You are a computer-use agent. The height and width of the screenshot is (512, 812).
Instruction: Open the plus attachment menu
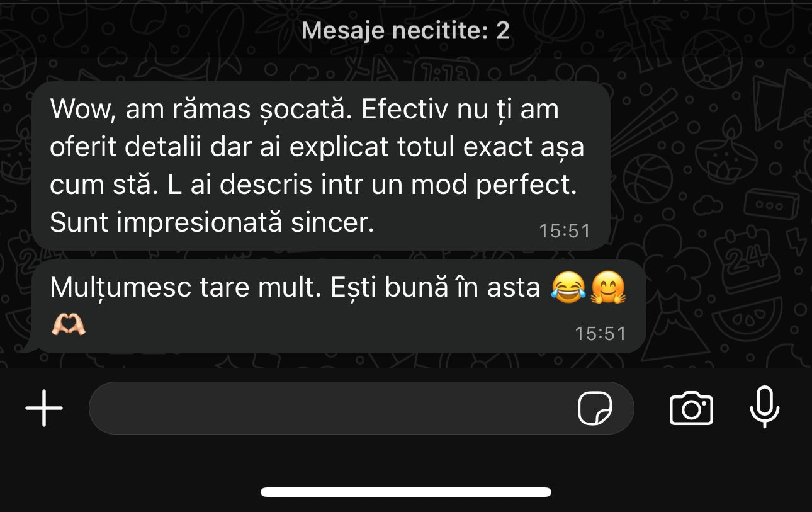click(x=44, y=408)
